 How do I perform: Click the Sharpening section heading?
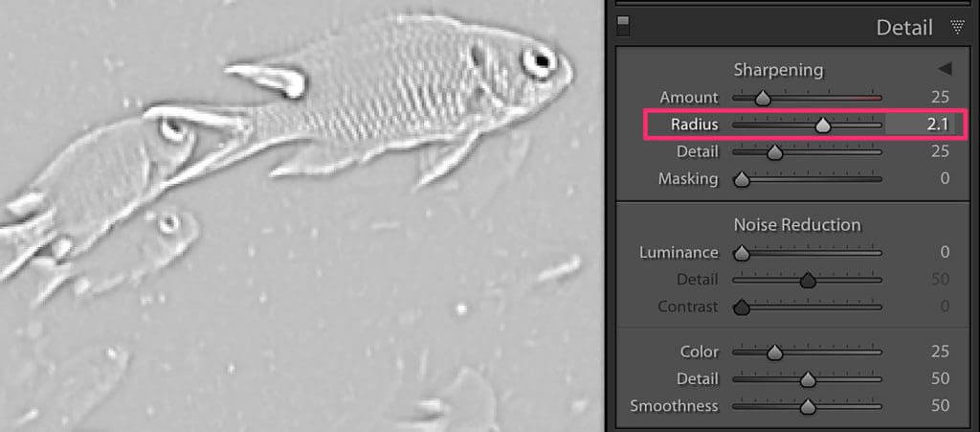click(x=778, y=70)
